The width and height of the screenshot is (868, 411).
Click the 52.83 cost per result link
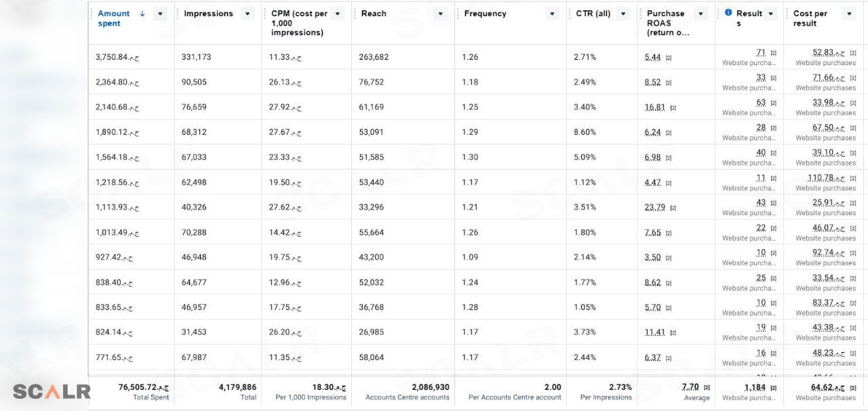(x=829, y=53)
